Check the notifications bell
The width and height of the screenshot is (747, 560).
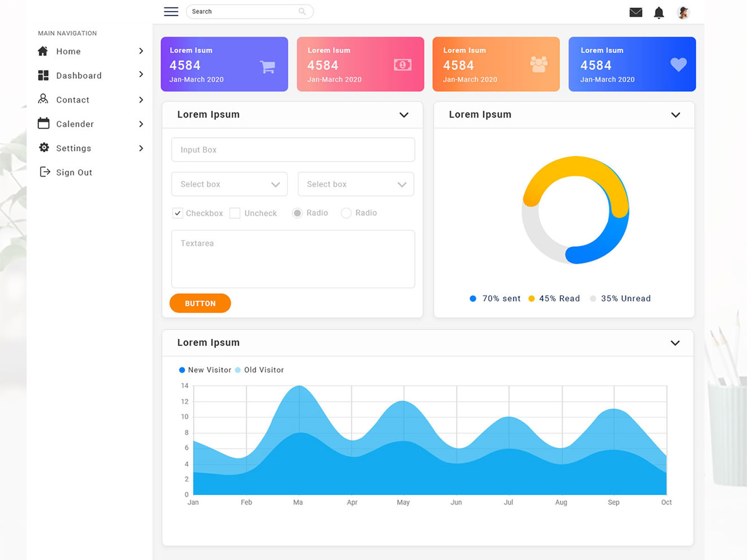[659, 13]
